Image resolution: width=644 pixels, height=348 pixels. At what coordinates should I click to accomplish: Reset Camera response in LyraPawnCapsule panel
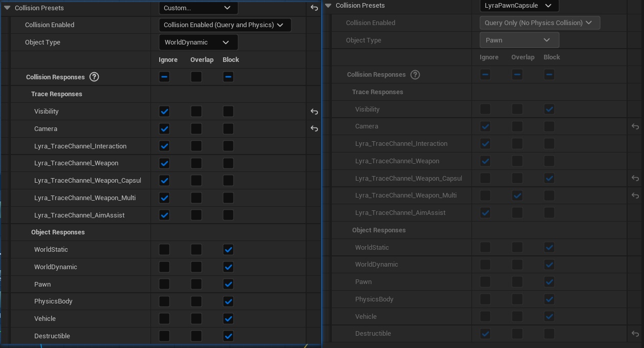[635, 126]
